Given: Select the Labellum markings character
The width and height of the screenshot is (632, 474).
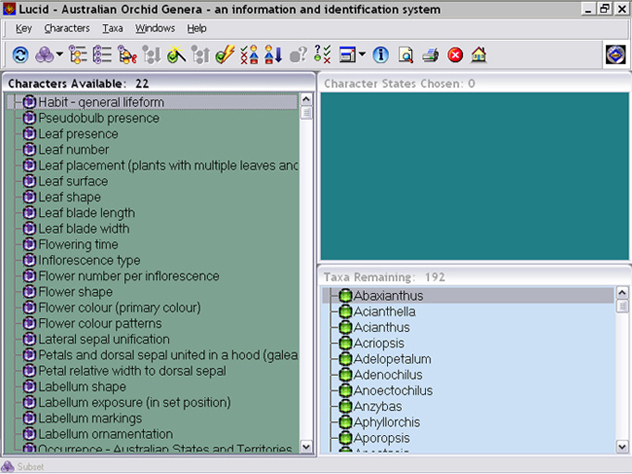Looking at the screenshot, I should click(90, 418).
